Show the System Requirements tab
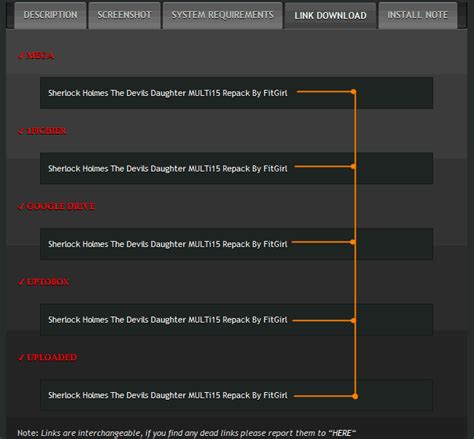474x439 pixels. pyautogui.click(x=222, y=15)
